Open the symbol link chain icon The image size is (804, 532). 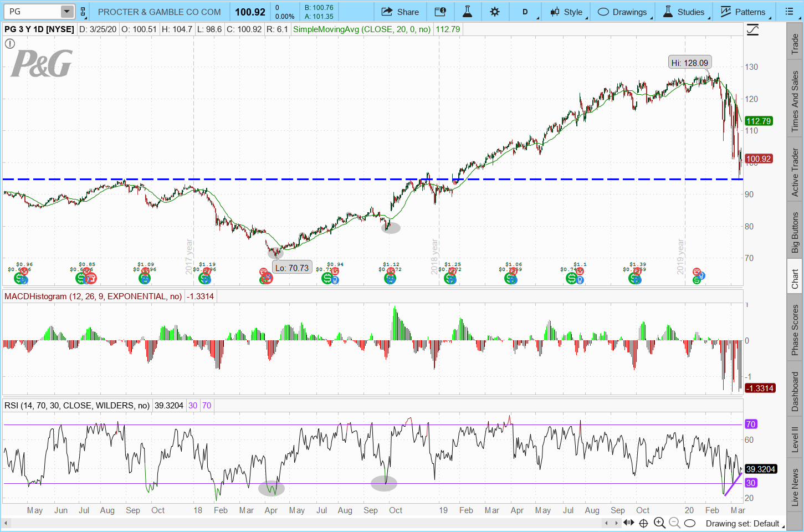[83, 12]
